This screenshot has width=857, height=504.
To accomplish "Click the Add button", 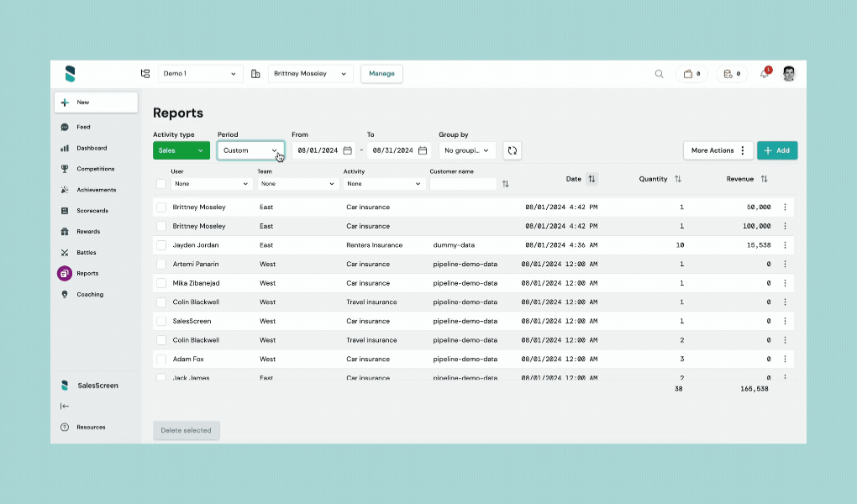I will click(x=776, y=150).
